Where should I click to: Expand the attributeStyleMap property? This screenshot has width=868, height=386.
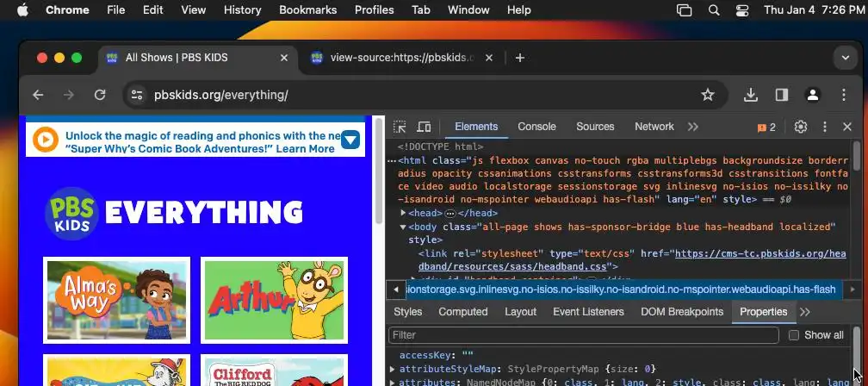click(393, 369)
